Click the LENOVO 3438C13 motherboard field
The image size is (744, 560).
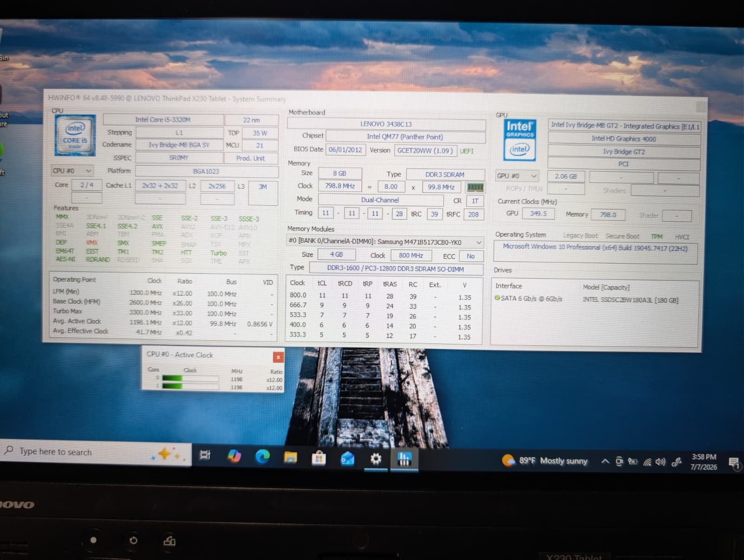(386, 124)
